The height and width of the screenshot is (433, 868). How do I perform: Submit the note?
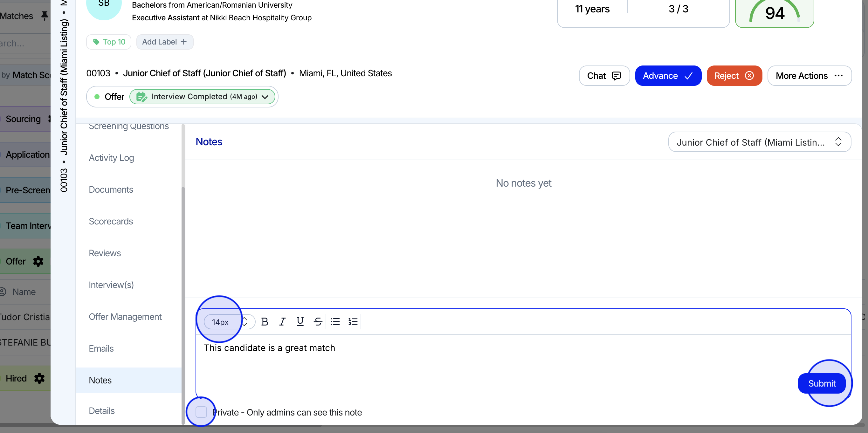click(x=822, y=383)
